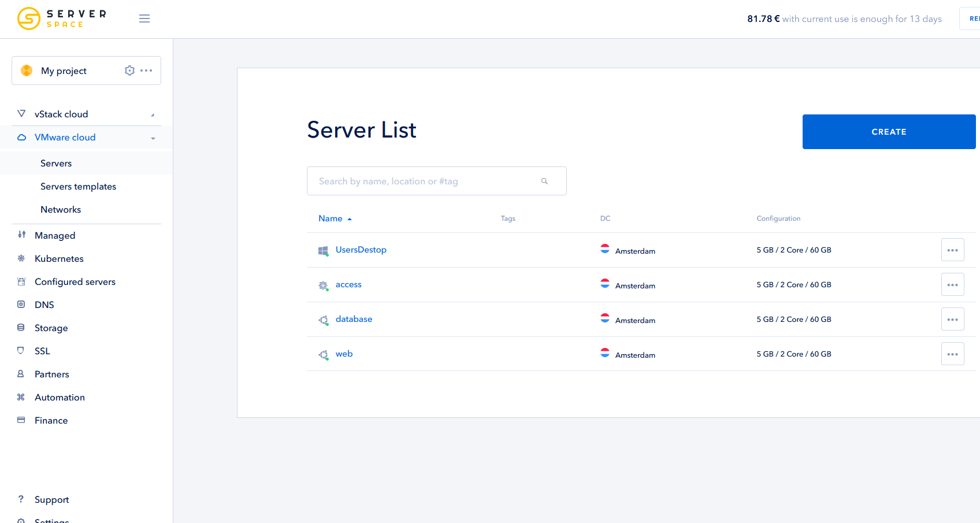The width and height of the screenshot is (980, 523).
Task: Open the Server Space logo homepage
Action: click(61, 18)
